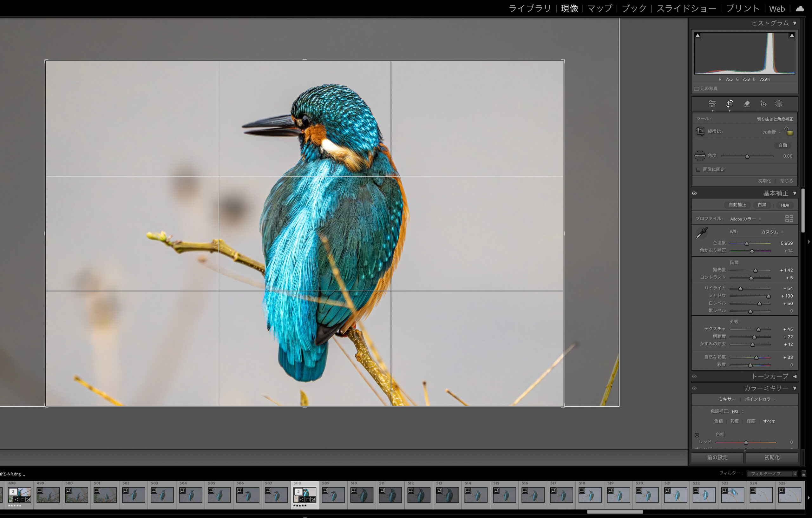
Task: Click the metadata badge on thumbnail 499
Action: [x=40, y=490]
